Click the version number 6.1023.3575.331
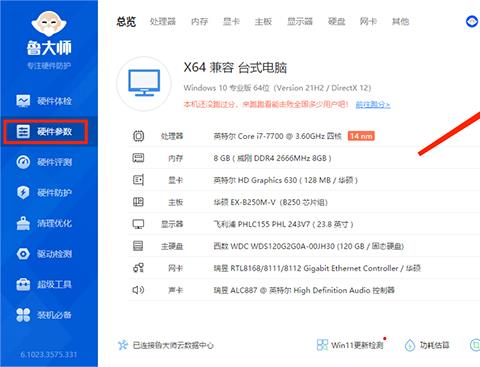Viewport: 480px width, 367px height. (x=49, y=354)
